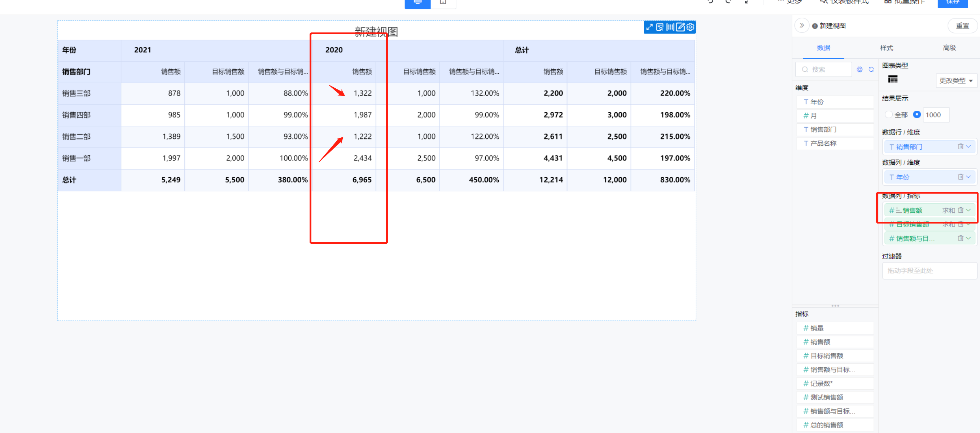Select the 1000 results radio option

click(917, 114)
